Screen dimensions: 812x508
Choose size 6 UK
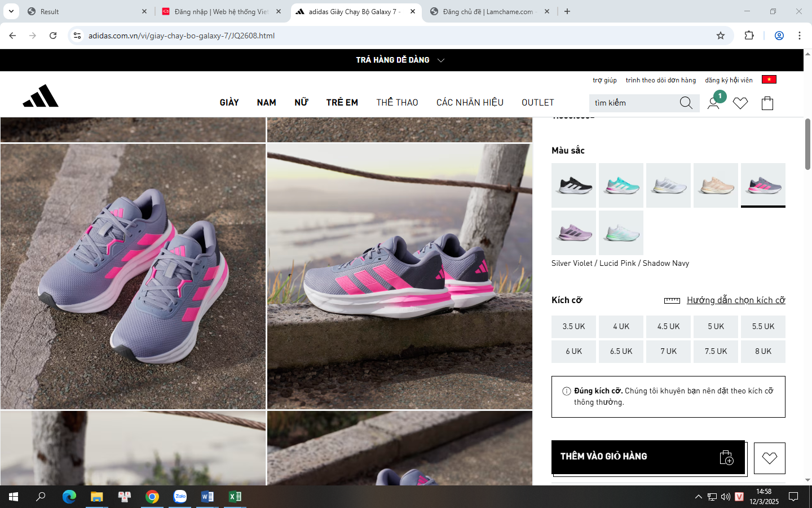(573, 351)
